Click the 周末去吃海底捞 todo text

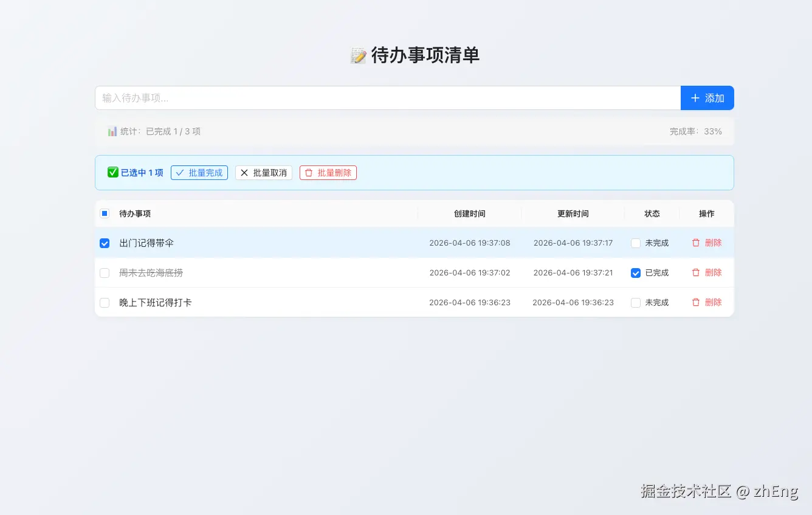(x=151, y=273)
